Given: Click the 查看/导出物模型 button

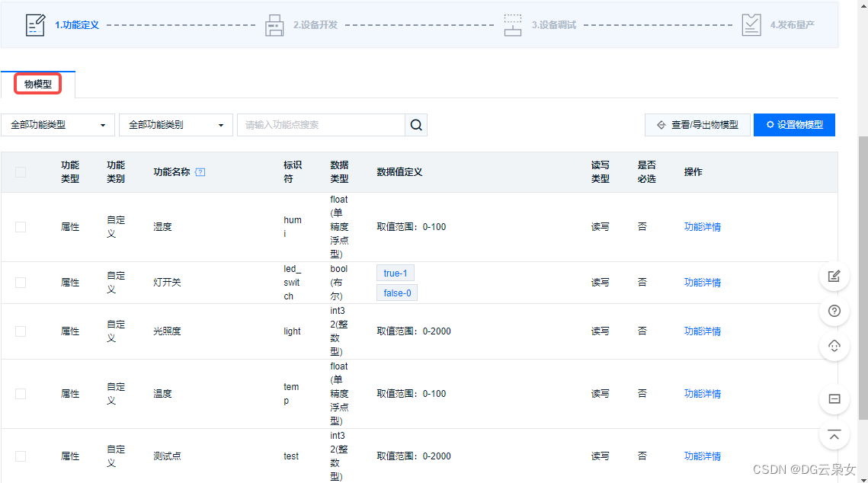Looking at the screenshot, I should point(697,125).
